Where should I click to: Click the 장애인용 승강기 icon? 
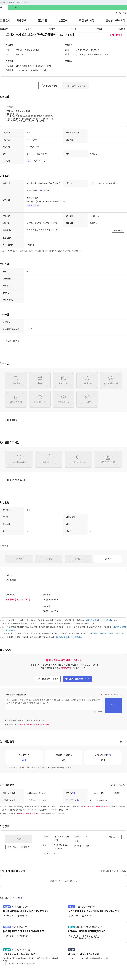[49, 459]
